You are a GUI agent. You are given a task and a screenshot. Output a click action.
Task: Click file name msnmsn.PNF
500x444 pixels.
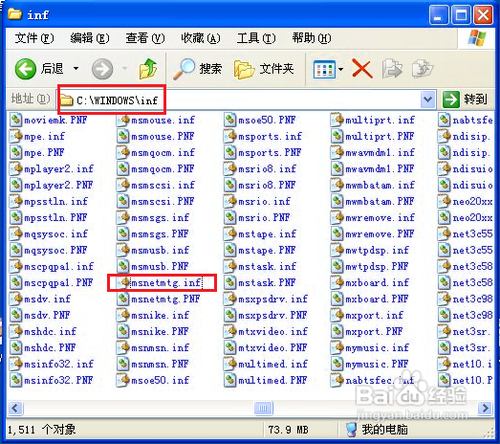click(x=160, y=364)
